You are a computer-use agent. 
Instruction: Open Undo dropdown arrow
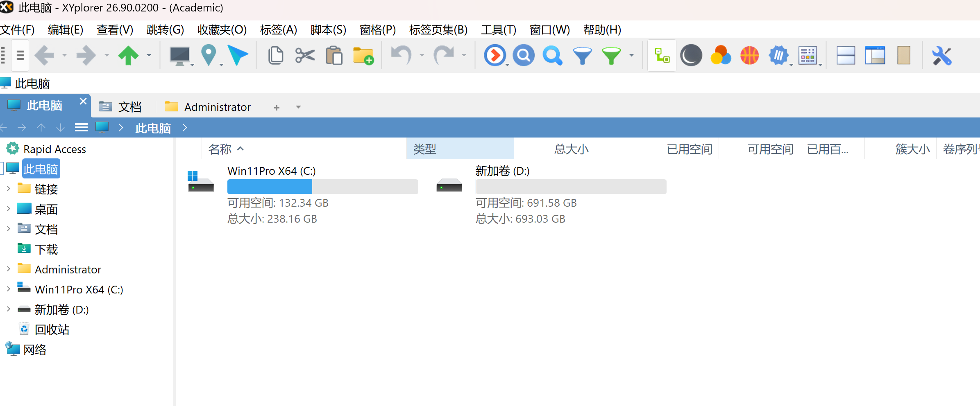422,55
